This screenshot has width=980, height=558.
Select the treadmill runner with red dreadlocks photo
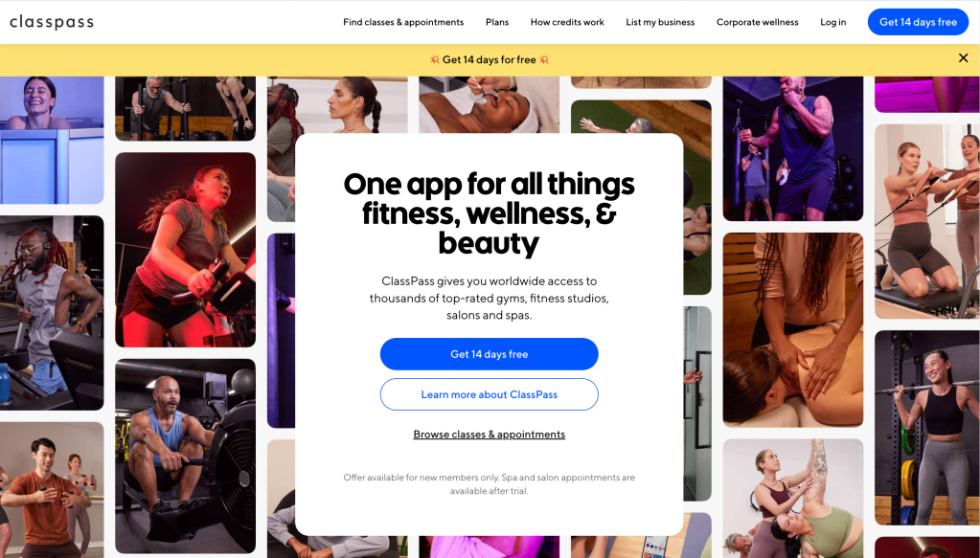(x=52, y=313)
